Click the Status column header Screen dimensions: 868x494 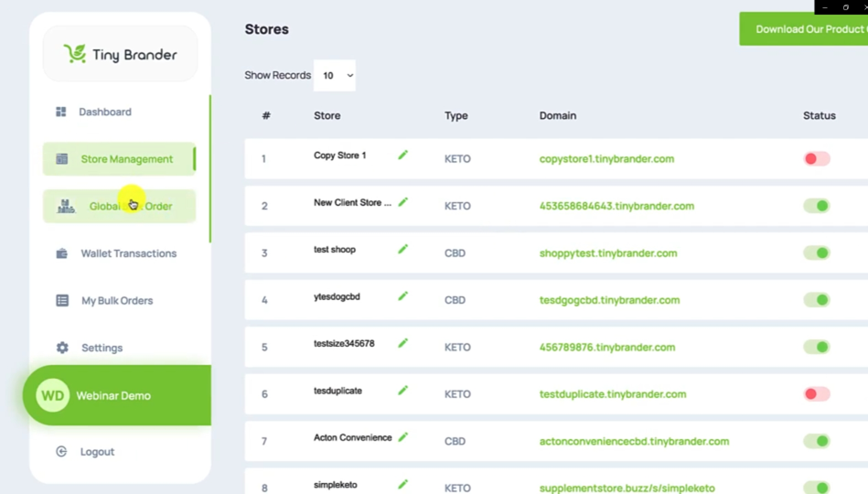tap(820, 116)
